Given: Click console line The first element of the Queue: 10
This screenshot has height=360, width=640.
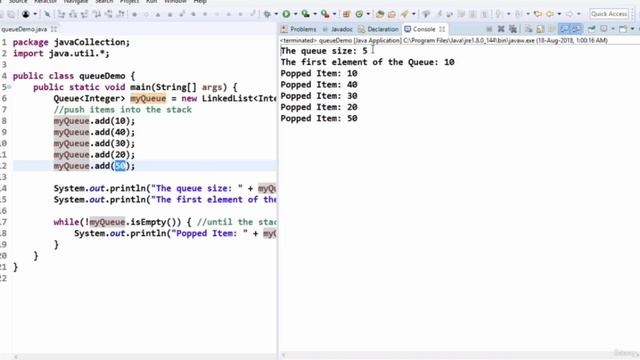Looking at the screenshot, I should (367, 62).
